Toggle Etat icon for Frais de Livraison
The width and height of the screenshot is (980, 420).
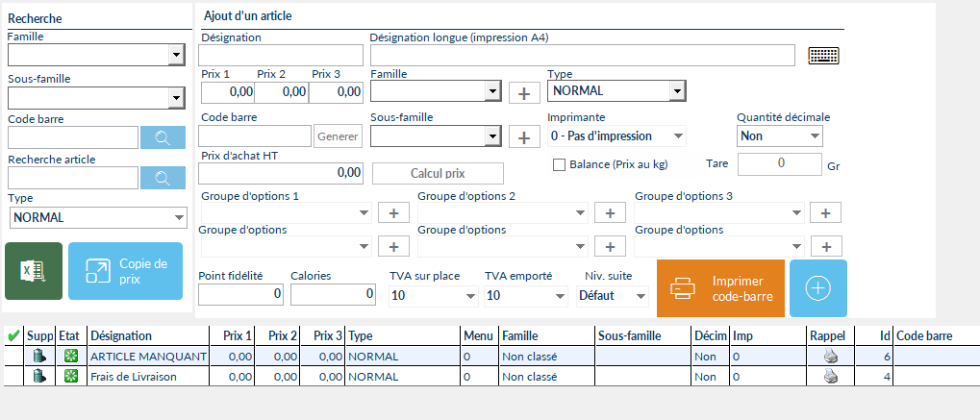71,377
